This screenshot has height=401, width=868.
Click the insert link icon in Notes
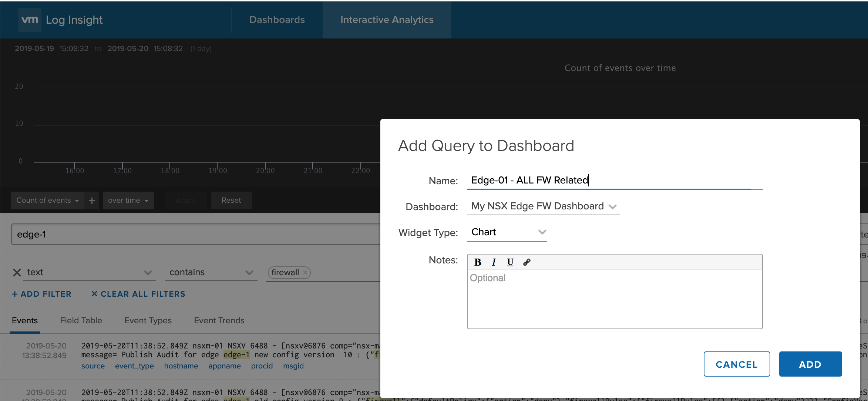tap(527, 262)
